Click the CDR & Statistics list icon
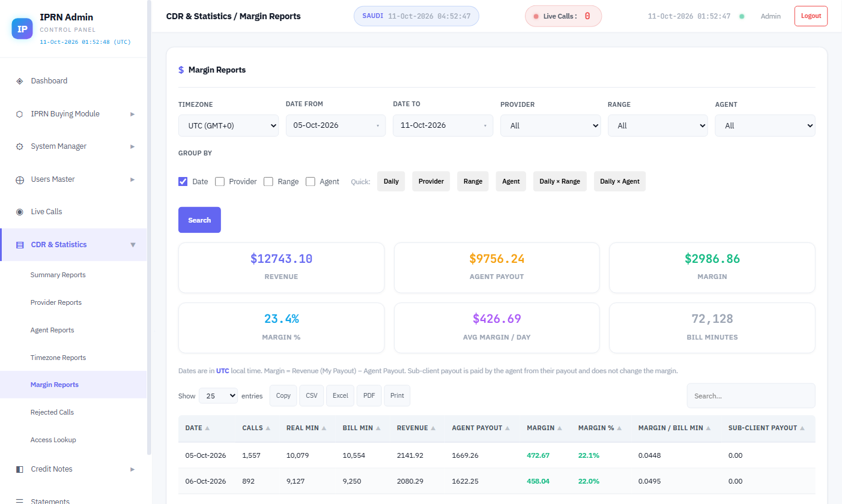Image resolution: width=842 pixels, height=504 pixels. coord(20,245)
